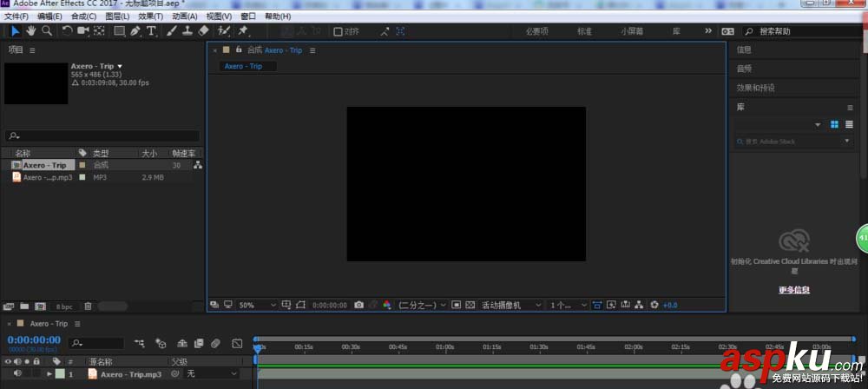Click the label color swatch of layer 1
The width and height of the screenshot is (868, 389).
point(60,374)
